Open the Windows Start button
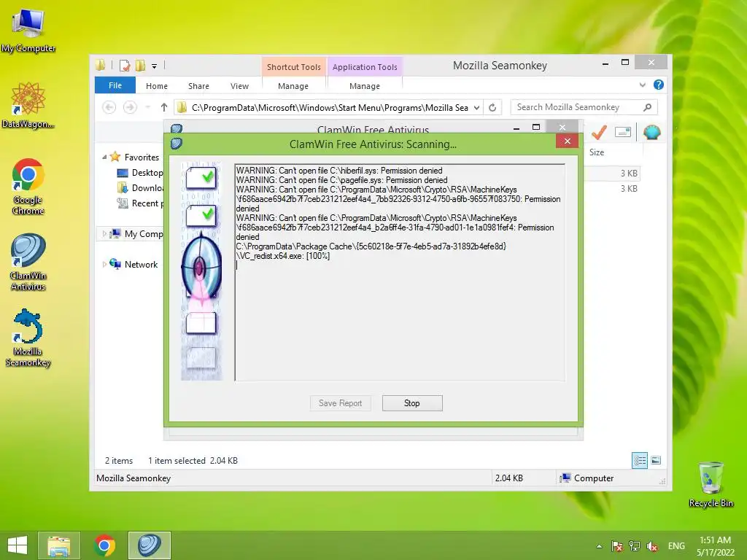Image resolution: width=747 pixels, height=560 pixels. click(18, 545)
